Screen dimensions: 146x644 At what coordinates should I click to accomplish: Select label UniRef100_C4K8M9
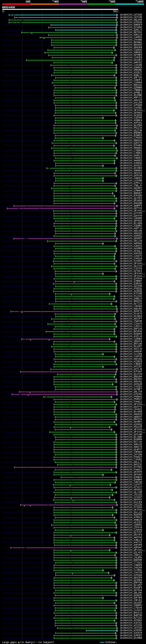point(131,218)
